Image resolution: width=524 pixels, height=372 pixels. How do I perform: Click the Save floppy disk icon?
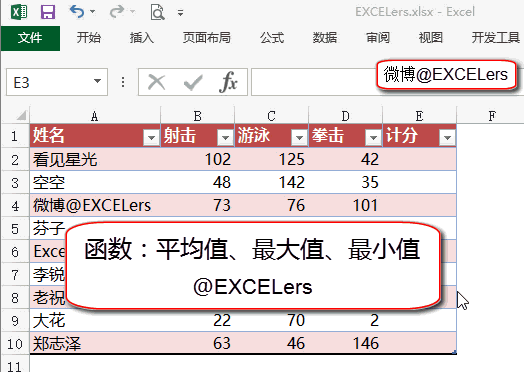(48, 12)
